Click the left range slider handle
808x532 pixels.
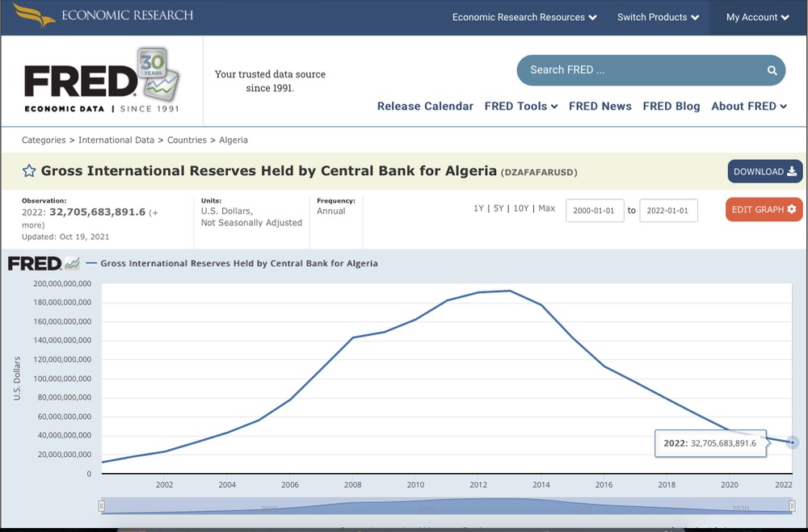pos(102,506)
